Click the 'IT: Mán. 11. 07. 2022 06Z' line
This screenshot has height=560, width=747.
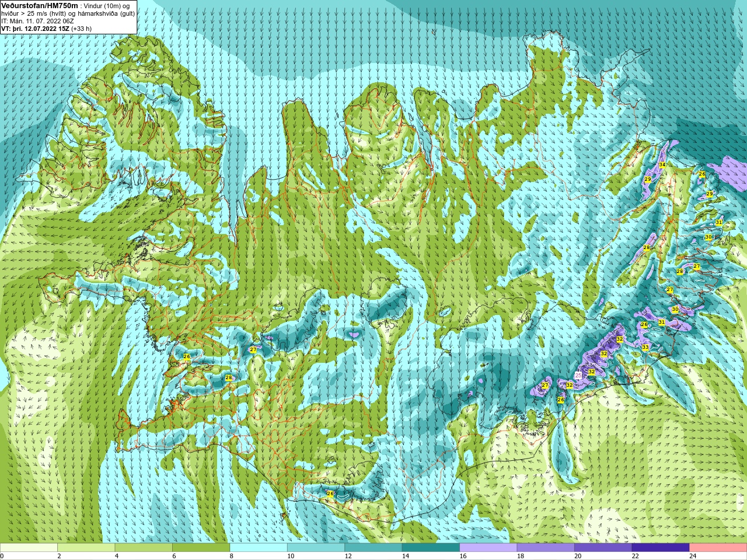click(37, 21)
